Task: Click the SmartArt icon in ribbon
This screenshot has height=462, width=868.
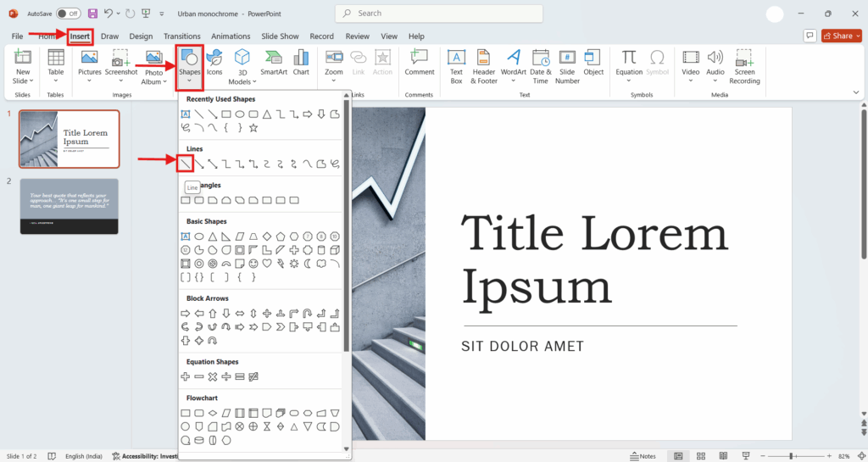Action: [x=273, y=63]
